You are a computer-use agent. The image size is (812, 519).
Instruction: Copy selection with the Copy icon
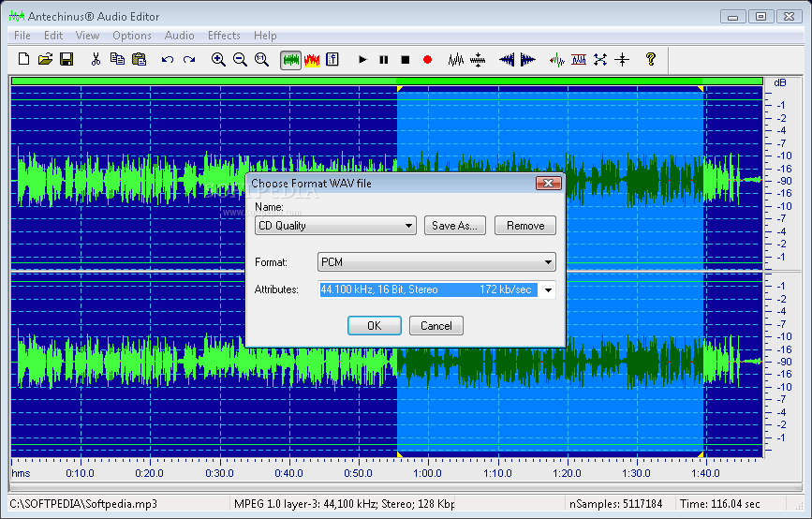pyautogui.click(x=117, y=60)
